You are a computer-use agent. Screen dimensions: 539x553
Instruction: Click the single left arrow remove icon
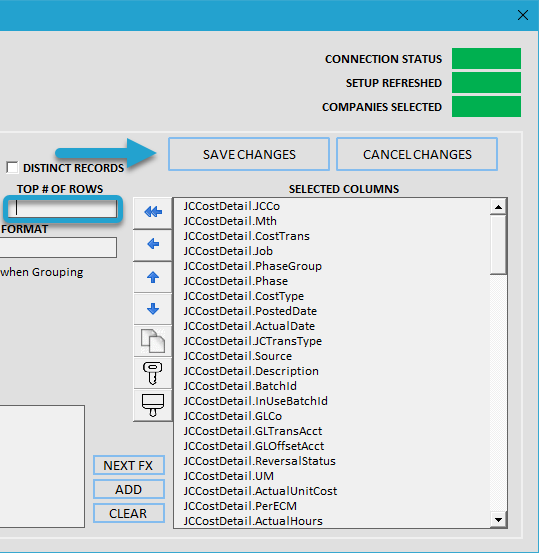coord(153,244)
